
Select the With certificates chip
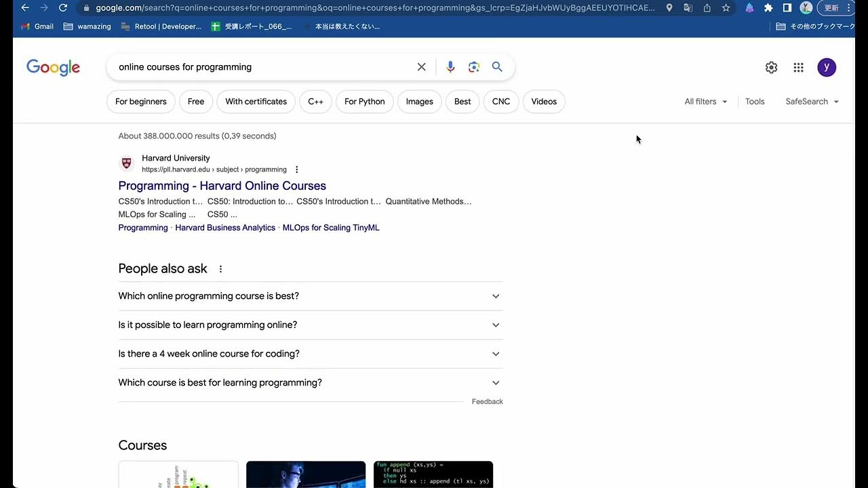pyautogui.click(x=256, y=102)
